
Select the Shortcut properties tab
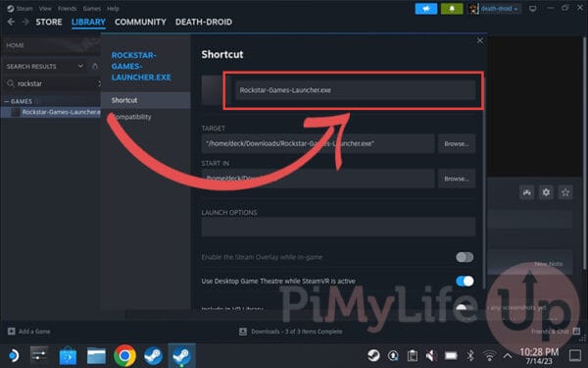[x=145, y=100]
